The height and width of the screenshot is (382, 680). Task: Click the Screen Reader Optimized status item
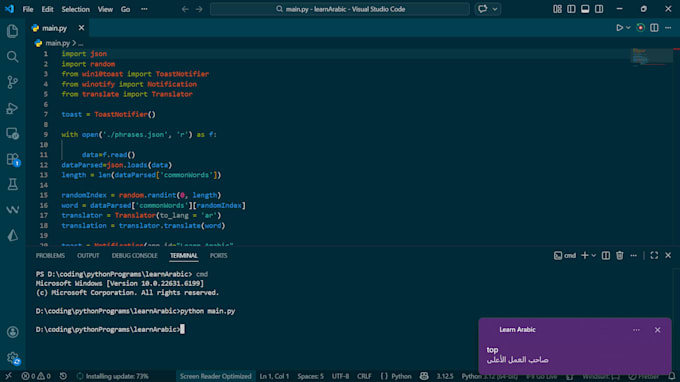click(216, 376)
